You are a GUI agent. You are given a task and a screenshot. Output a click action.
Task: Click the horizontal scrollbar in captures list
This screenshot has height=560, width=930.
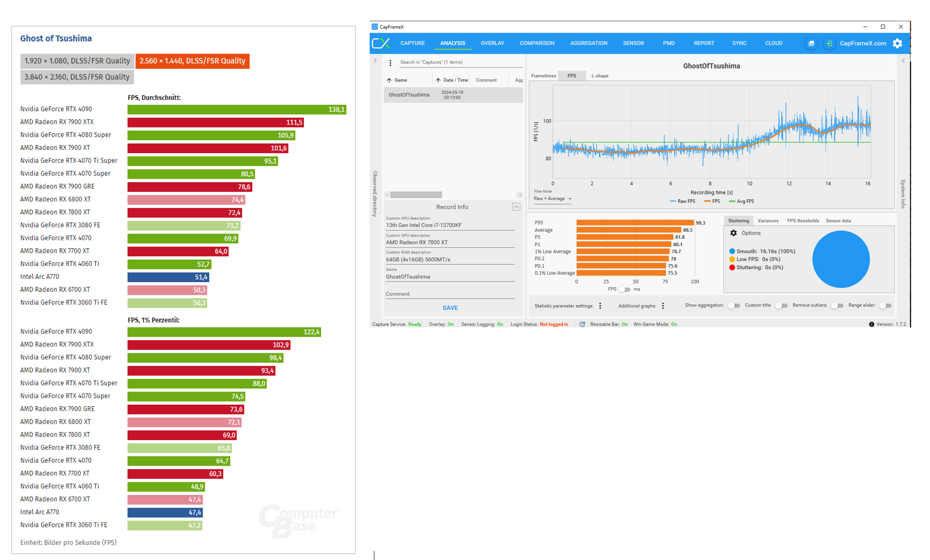click(x=416, y=195)
